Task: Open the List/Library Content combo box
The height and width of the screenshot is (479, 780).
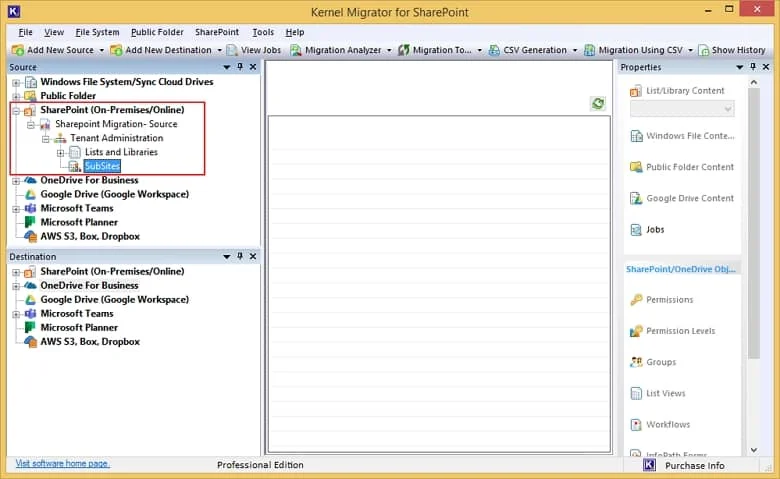Action: (x=682, y=109)
